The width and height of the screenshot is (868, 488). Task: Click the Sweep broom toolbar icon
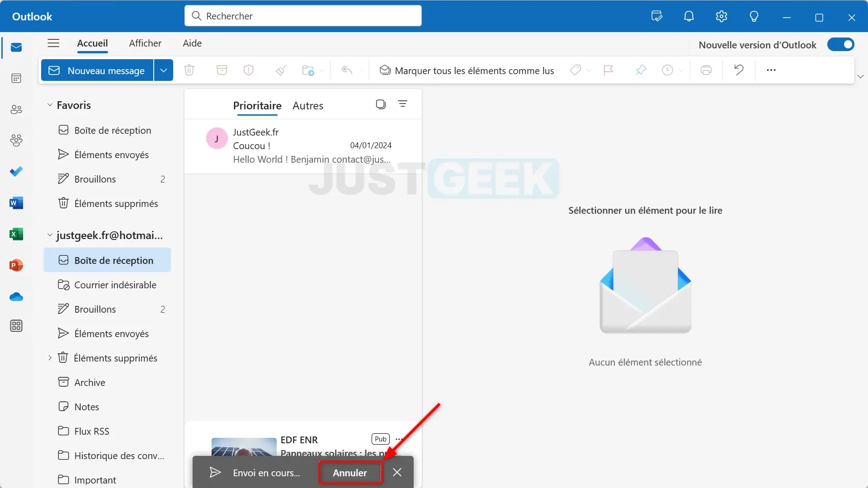click(281, 70)
